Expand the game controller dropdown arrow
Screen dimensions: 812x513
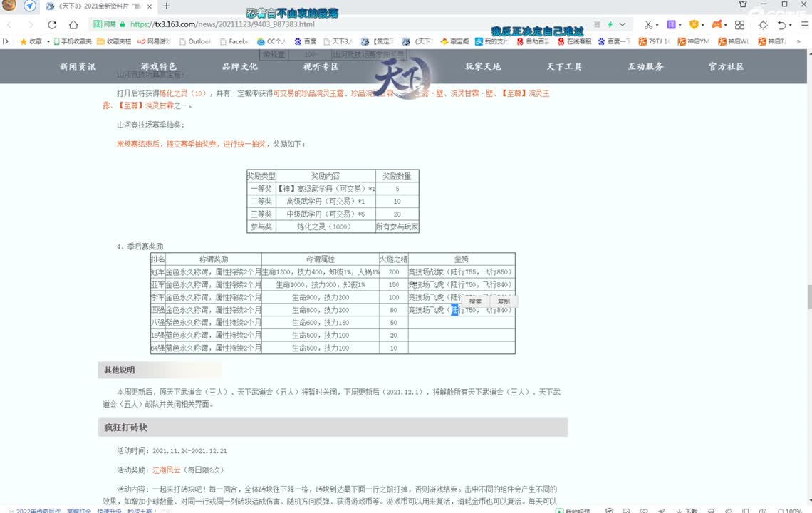pyautogui.click(x=726, y=25)
